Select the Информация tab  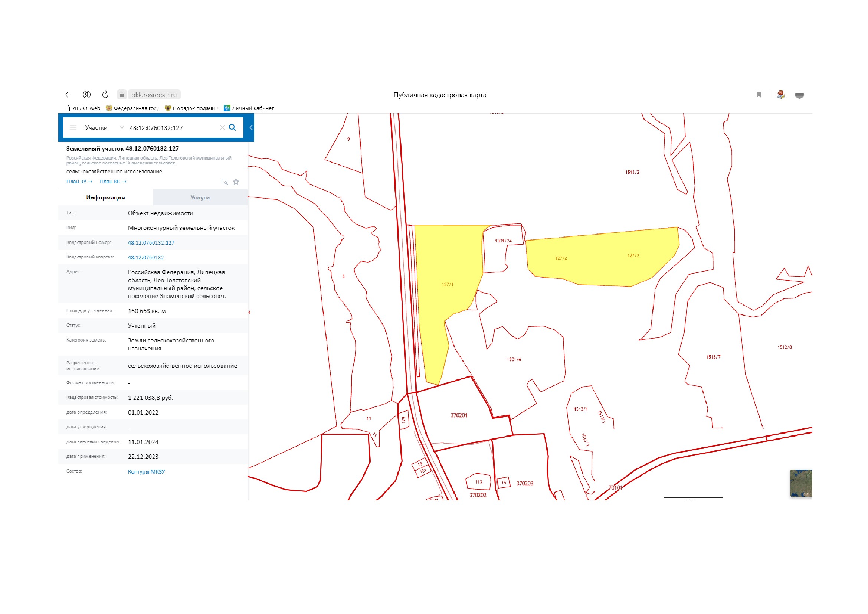coord(105,198)
